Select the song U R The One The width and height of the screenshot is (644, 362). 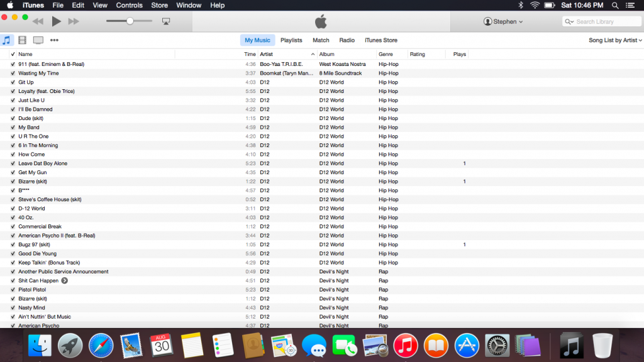pyautogui.click(x=33, y=136)
